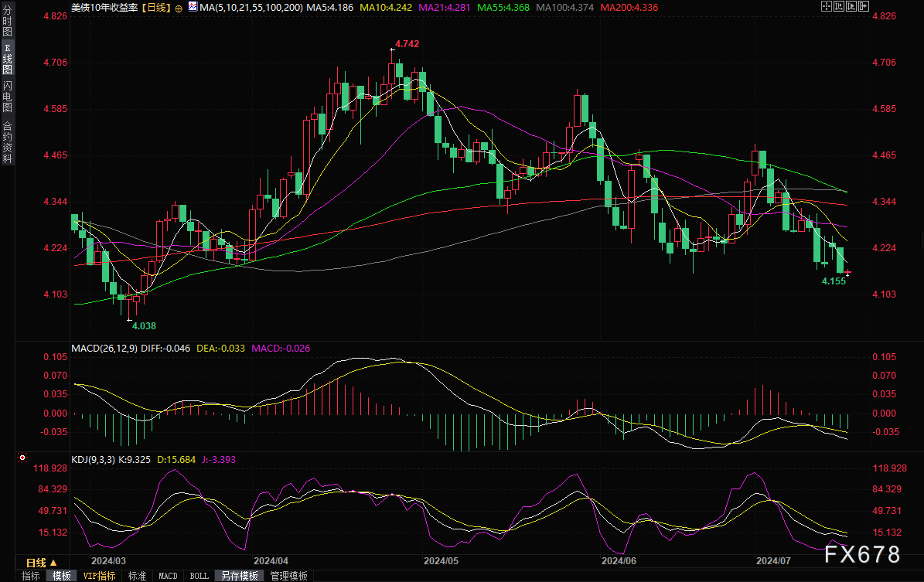Switch to 闪电图 view in left sidebar
This screenshot has width=924, height=582.
7,96
